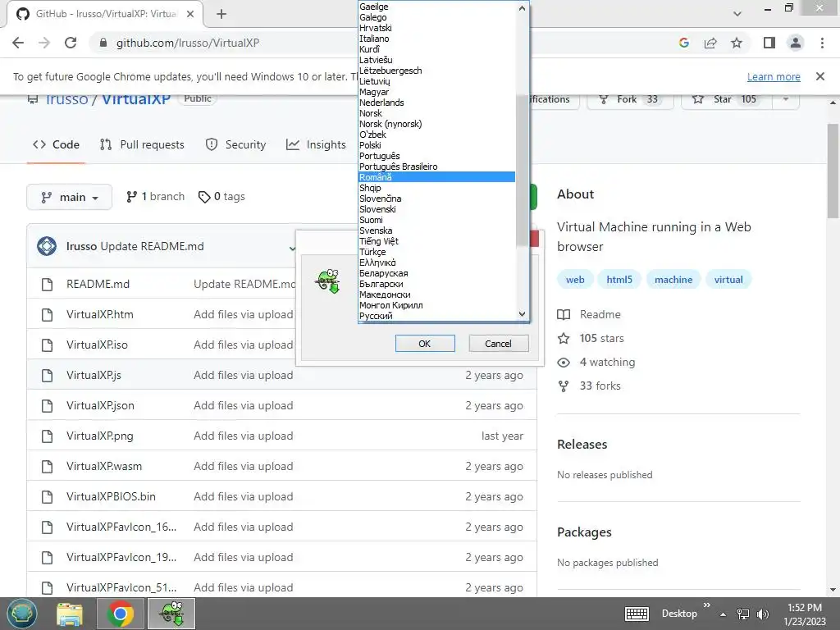
Task: Click the Chrome taskbar icon
Action: (x=121, y=614)
